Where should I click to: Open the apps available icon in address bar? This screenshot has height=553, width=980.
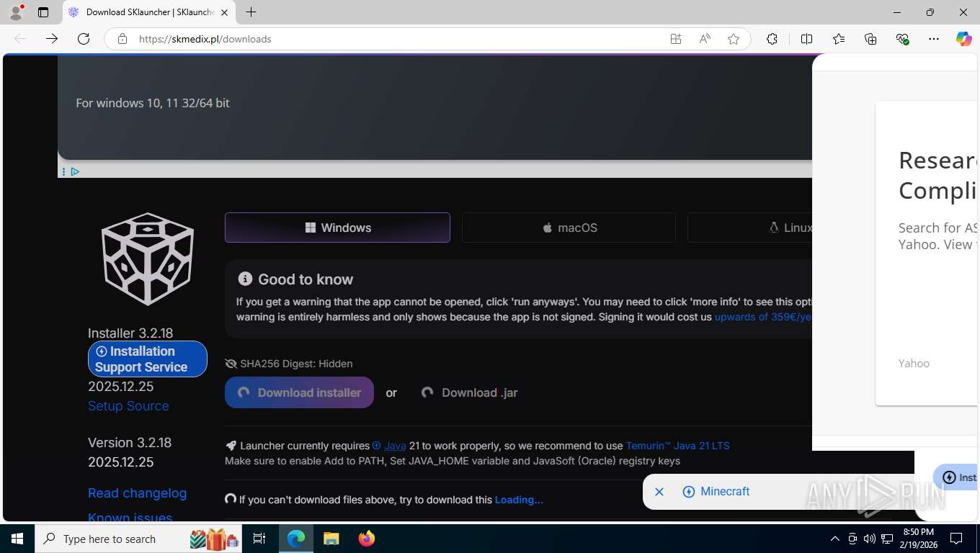tap(676, 39)
